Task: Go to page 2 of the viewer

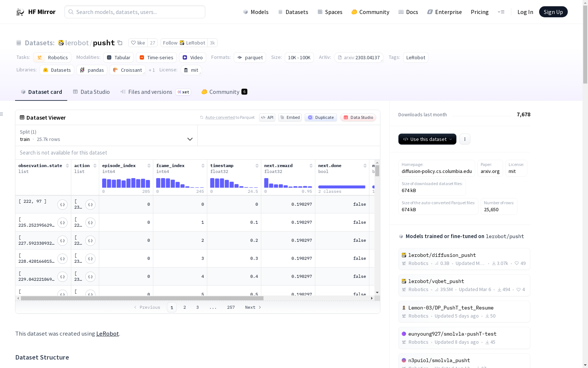Action: coord(184,307)
